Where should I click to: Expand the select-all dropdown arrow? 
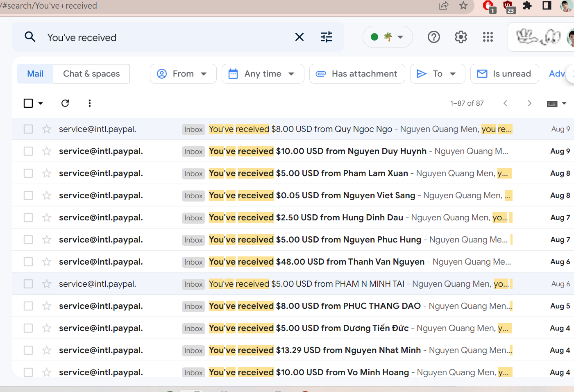[x=41, y=103]
